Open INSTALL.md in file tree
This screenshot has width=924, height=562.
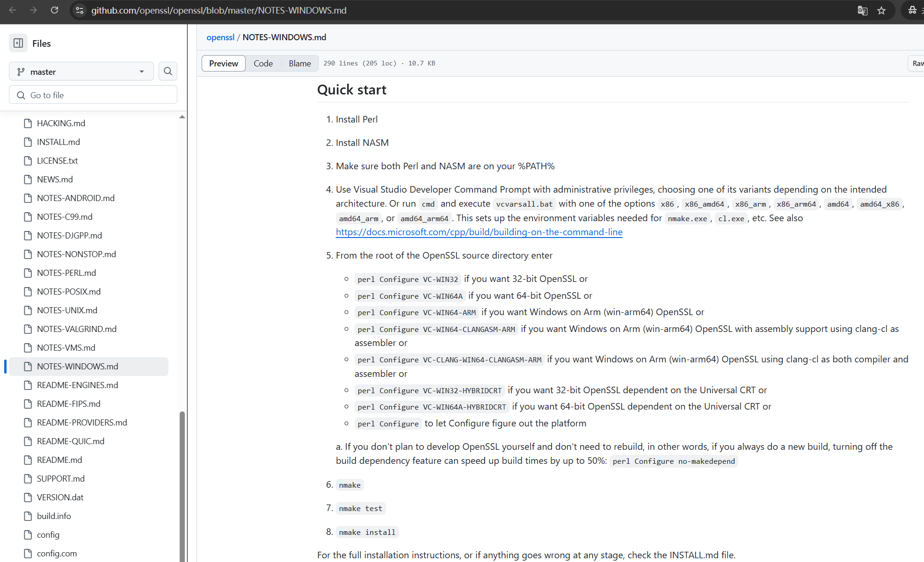[58, 142]
